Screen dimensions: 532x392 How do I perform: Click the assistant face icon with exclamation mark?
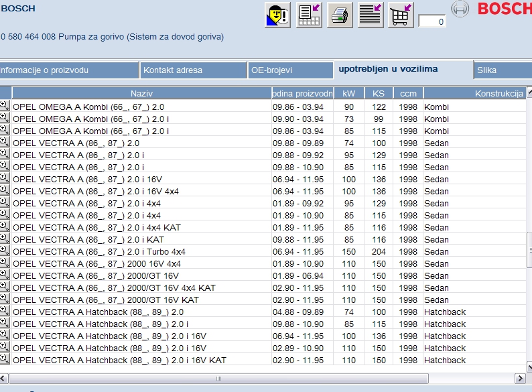click(277, 15)
